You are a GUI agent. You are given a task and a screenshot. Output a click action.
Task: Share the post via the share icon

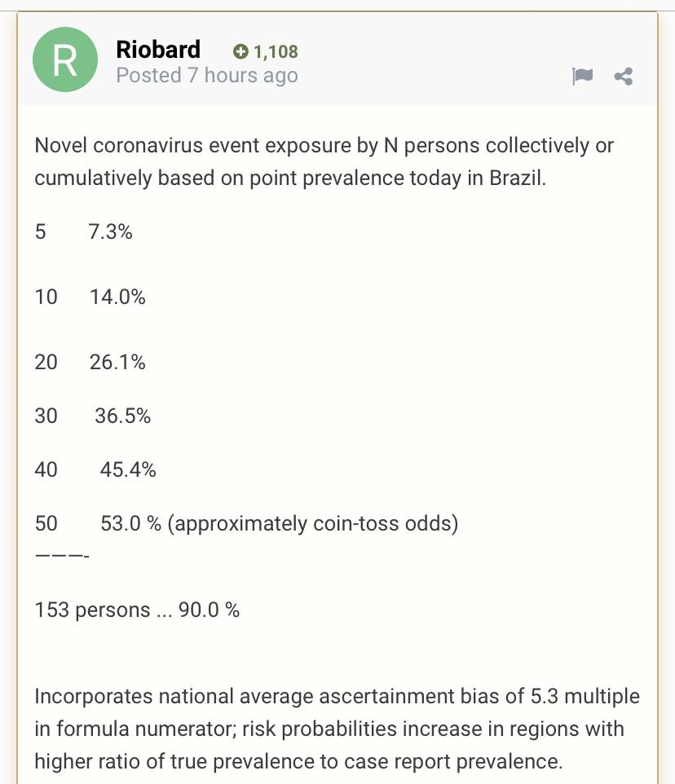(x=624, y=77)
